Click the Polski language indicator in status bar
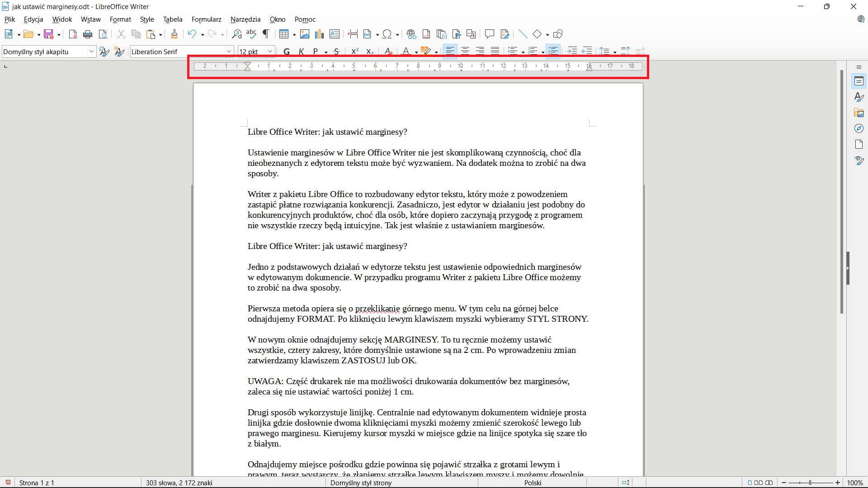Screen dimensions: 868x488 [533, 482]
